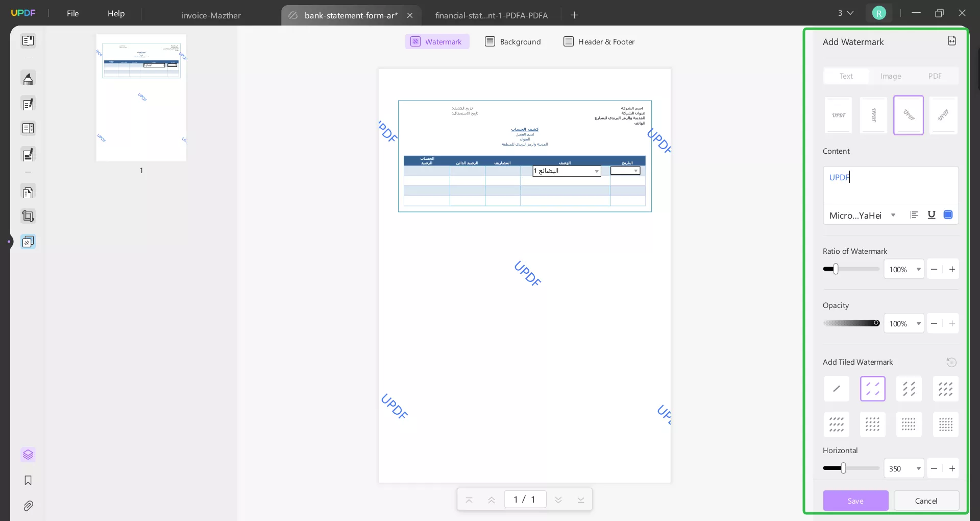Image resolution: width=980 pixels, height=521 pixels.
Task: Open the Horizontal 350 value dropdown
Action: coord(904,468)
